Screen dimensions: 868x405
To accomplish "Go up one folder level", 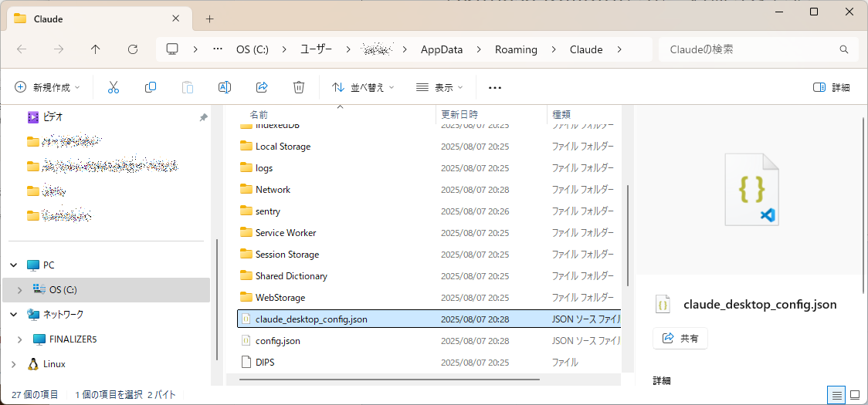I will 95,49.
